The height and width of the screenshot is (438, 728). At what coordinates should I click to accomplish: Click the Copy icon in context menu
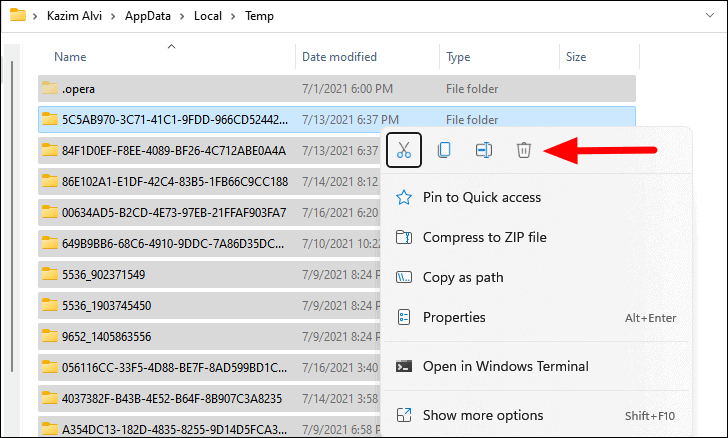pos(444,150)
